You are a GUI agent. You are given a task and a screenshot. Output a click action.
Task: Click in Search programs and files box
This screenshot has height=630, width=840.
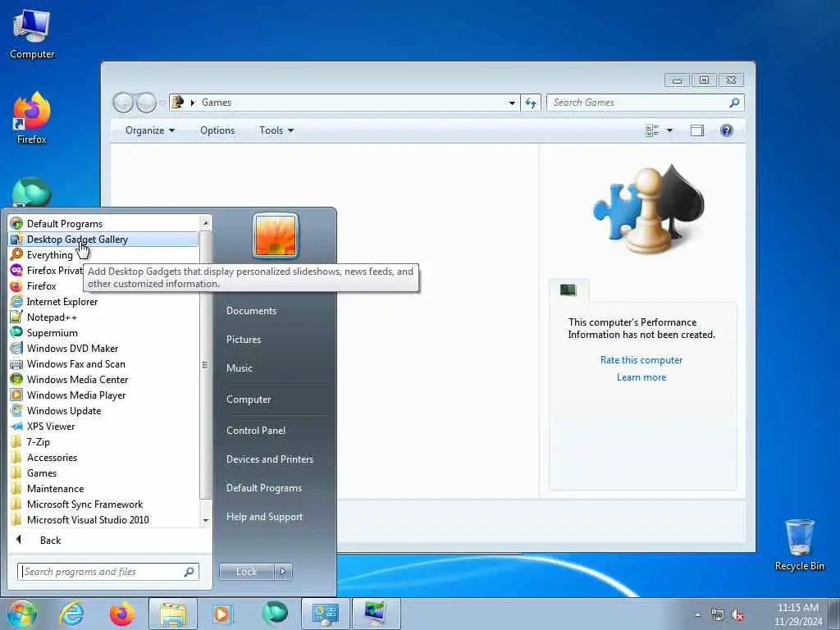pyautogui.click(x=107, y=572)
